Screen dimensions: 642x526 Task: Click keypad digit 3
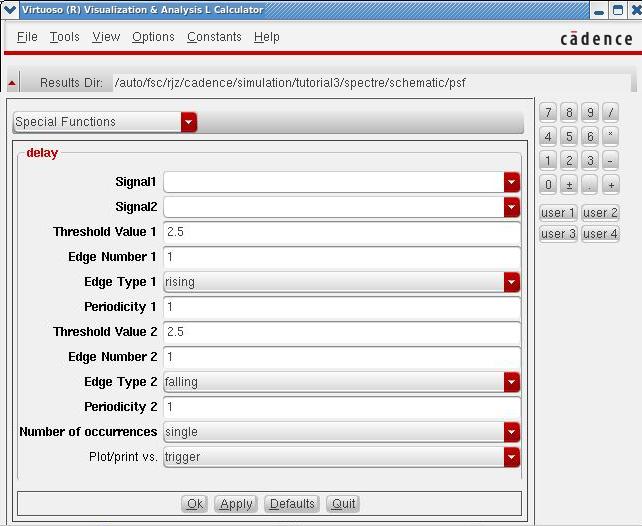pos(590,161)
